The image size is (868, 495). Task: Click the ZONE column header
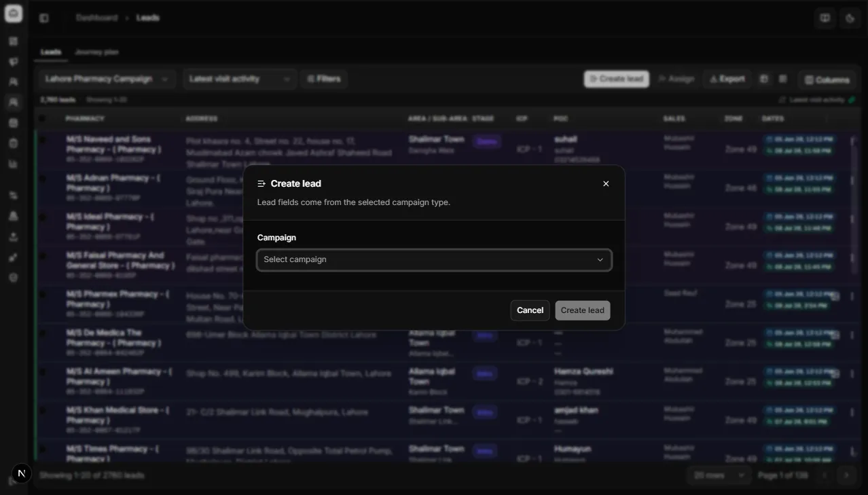pos(734,118)
